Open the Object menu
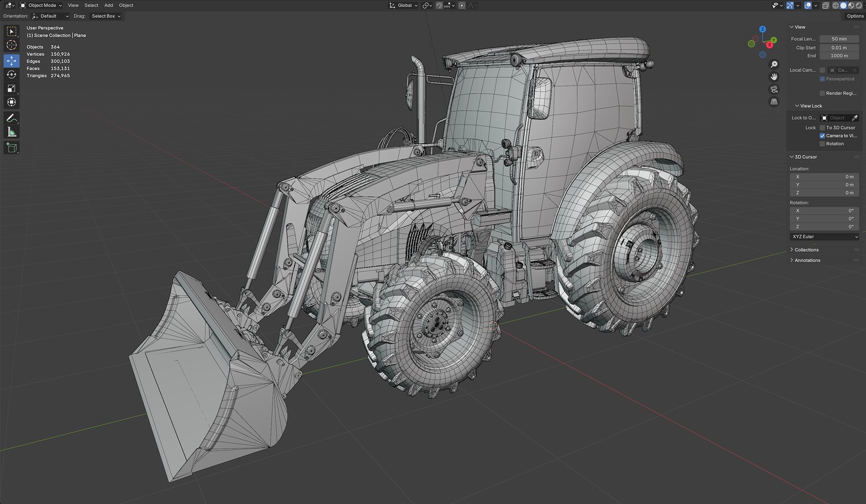The image size is (866, 504). point(126,5)
